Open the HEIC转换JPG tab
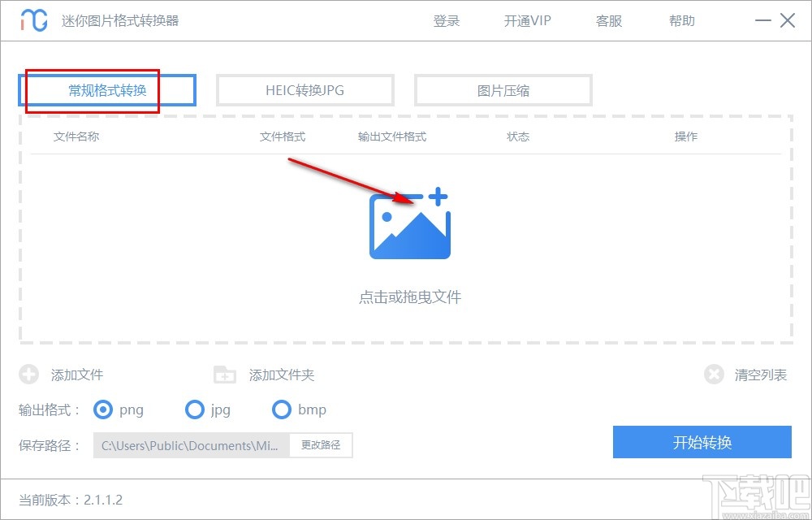Screen dimensions: 812x520 coord(304,89)
